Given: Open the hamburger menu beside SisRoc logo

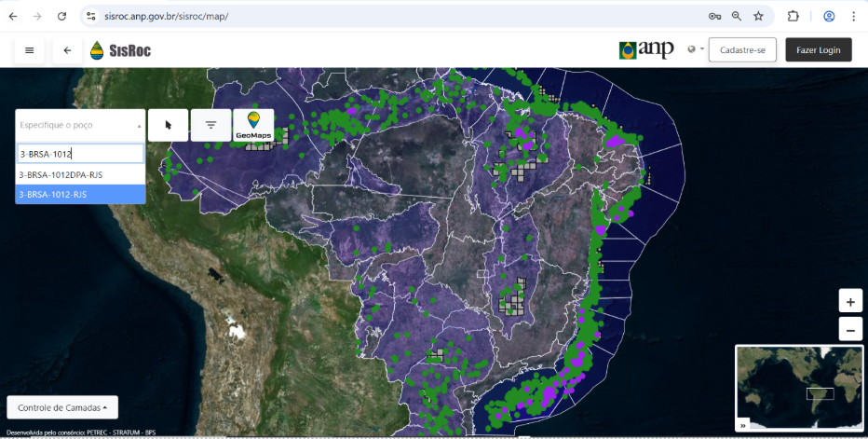Looking at the screenshot, I should pyautogui.click(x=30, y=50).
